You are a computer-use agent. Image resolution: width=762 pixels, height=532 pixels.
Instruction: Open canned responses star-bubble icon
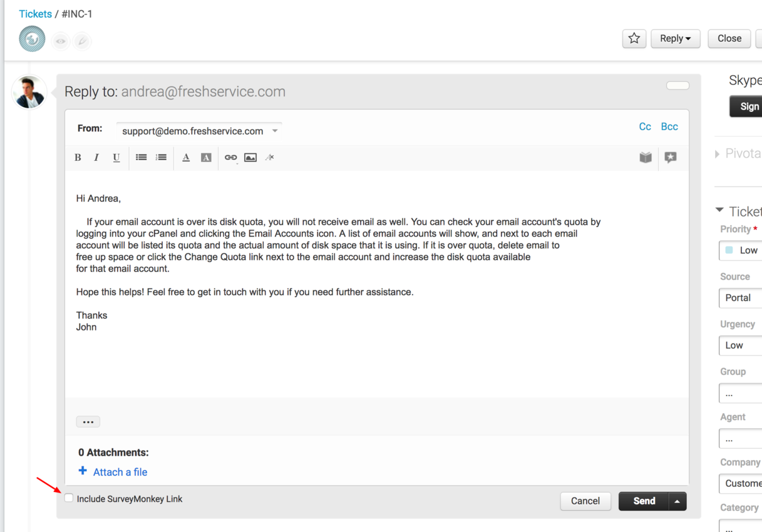(x=671, y=158)
